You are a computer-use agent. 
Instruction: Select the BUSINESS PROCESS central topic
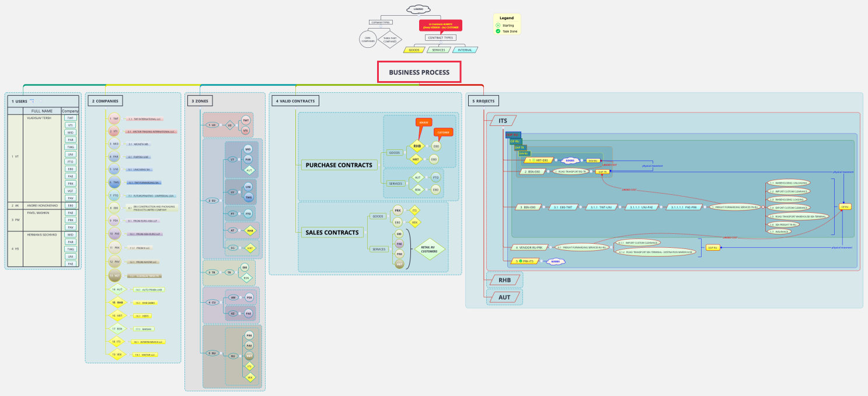pos(419,72)
